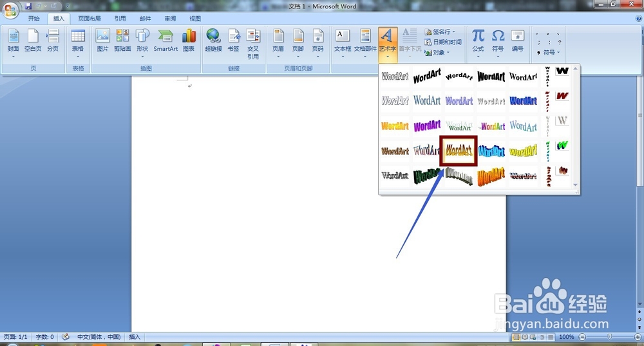644x346 pixels.
Task: Switch to the Home (开始) tab
Action: click(x=33, y=19)
